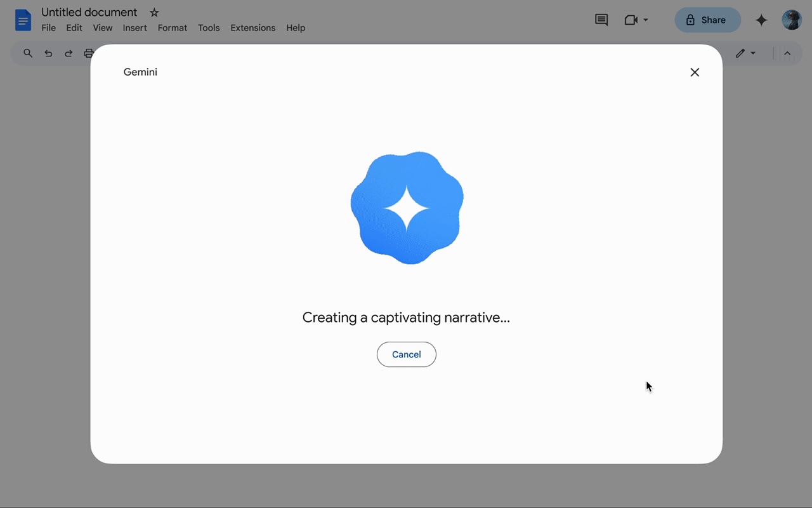Open the File menu
This screenshot has height=508, width=812.
(x=48, y=28)
